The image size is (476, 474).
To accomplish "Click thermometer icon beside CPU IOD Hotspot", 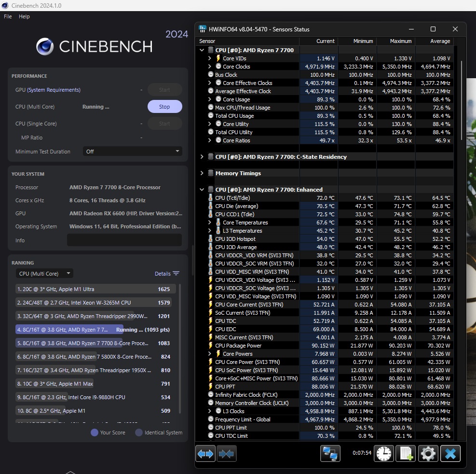I will [x=210, y=239].
